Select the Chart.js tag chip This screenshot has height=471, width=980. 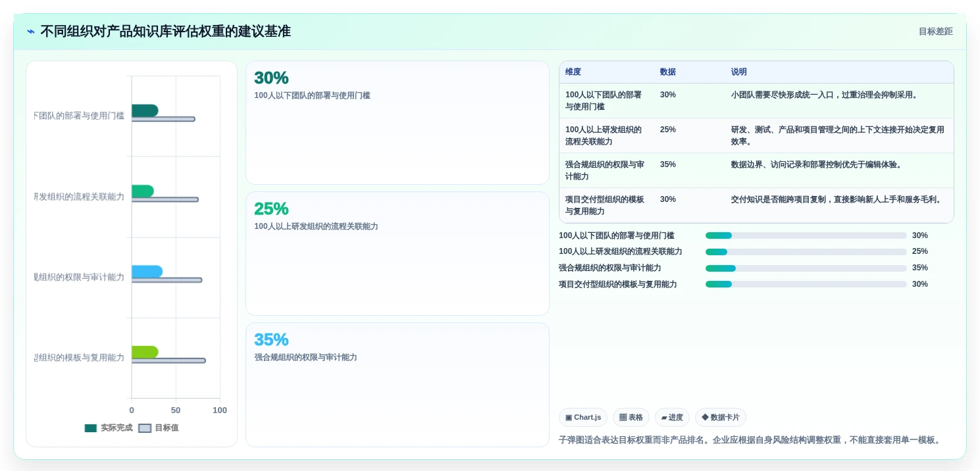(583, 417)
